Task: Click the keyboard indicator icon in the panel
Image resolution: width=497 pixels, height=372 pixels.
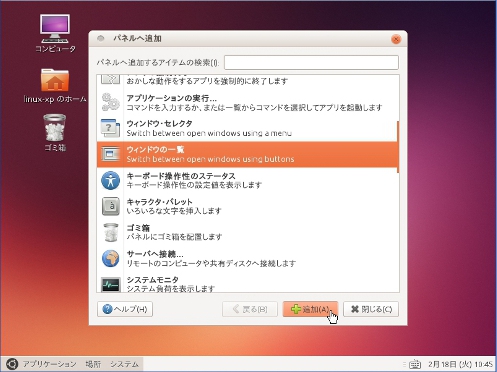Action: tap(415, 364)
